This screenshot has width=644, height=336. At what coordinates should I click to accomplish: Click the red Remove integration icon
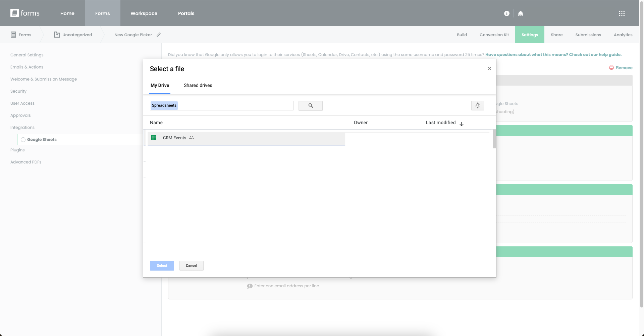pyautogui.click(x=611, y=67)
